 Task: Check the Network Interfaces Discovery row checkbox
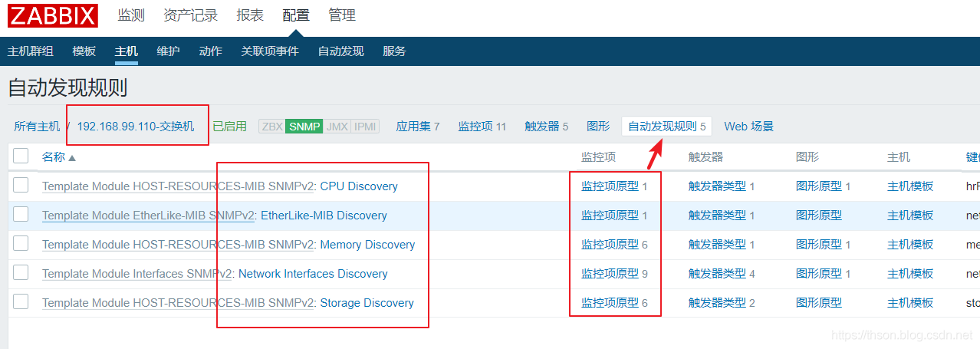pos(21,272)
